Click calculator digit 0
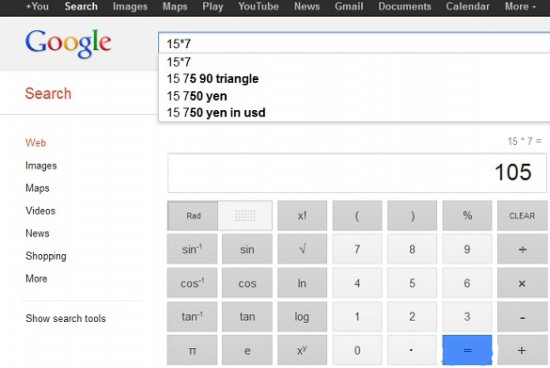The width and height of the screenshot is (550, 368). (357, 350)
